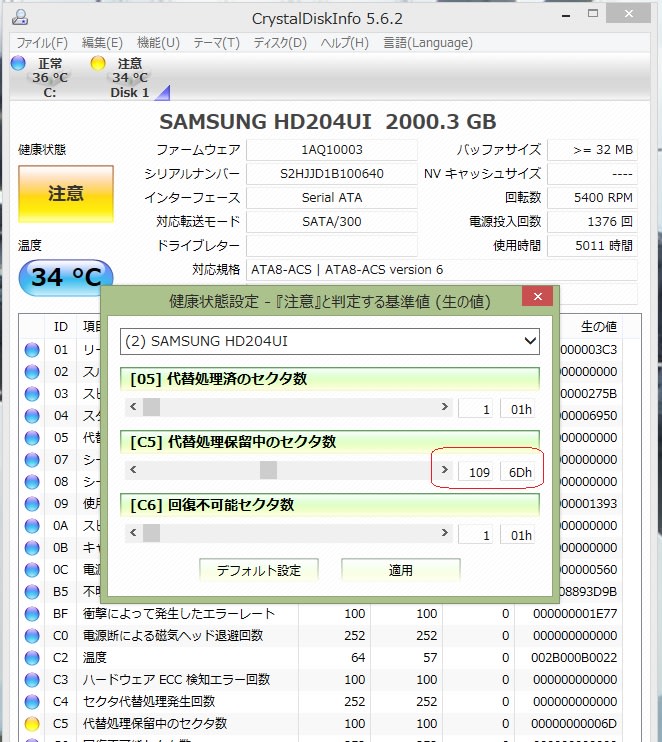Screen dimensions: 662x742
Task: Click the [C5] threshold value field 109
Action: pos(476,472)
